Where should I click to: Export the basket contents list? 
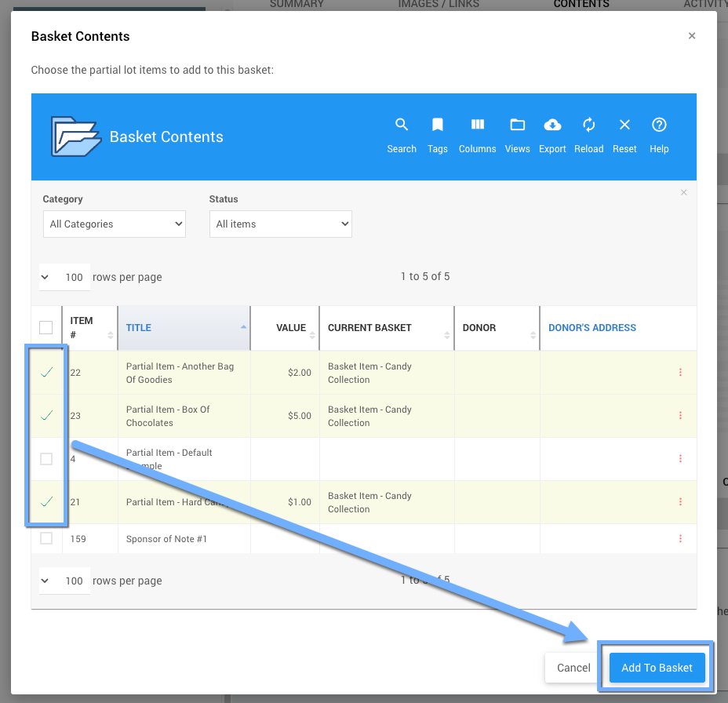(x=552, y=134)
